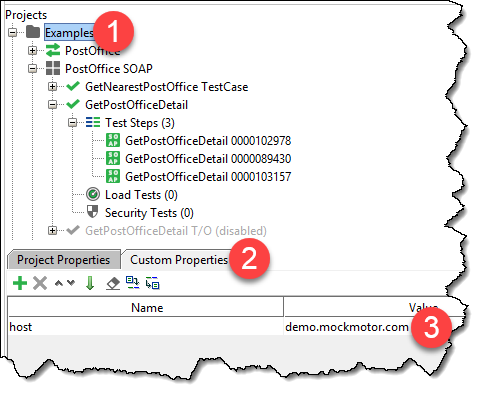
Task: Click the green plus Add Property icon
Action: (x=20, y=283)
